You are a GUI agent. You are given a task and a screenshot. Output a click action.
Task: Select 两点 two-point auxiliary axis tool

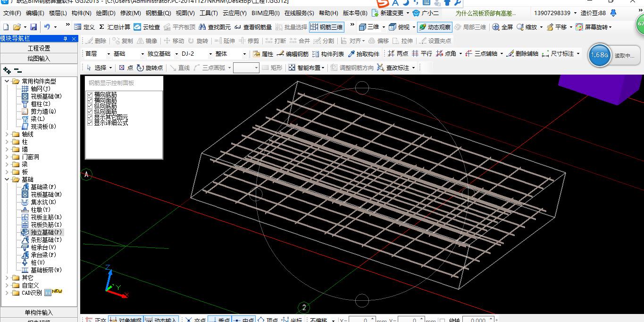pyautogui.click(x=398, y=54)
